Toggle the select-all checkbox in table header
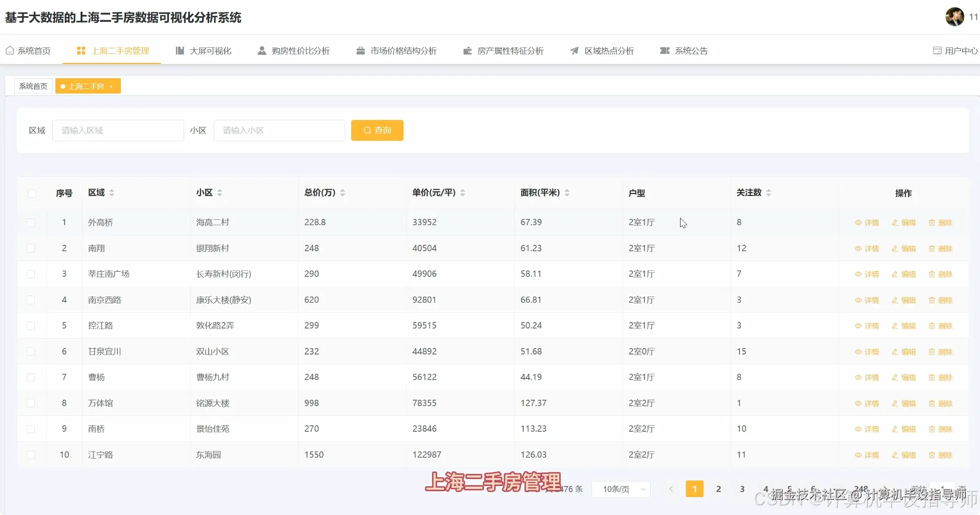The width and height of the screenshot is (980, 515). [31, 193]
